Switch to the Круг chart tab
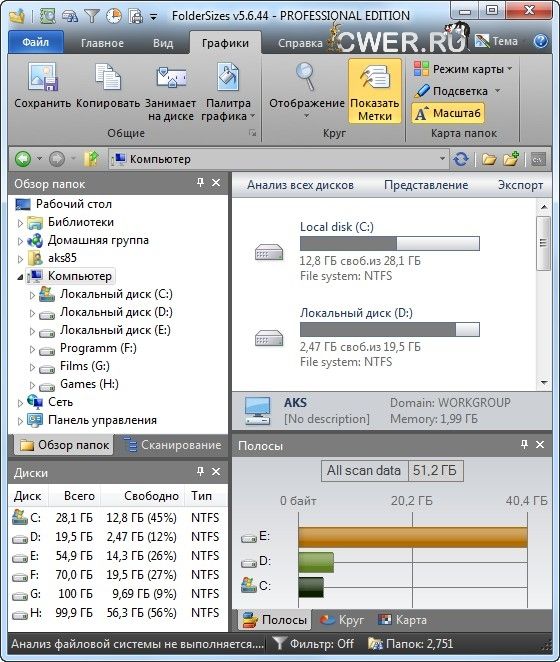 pyautogui.click(x=342, y=620)
